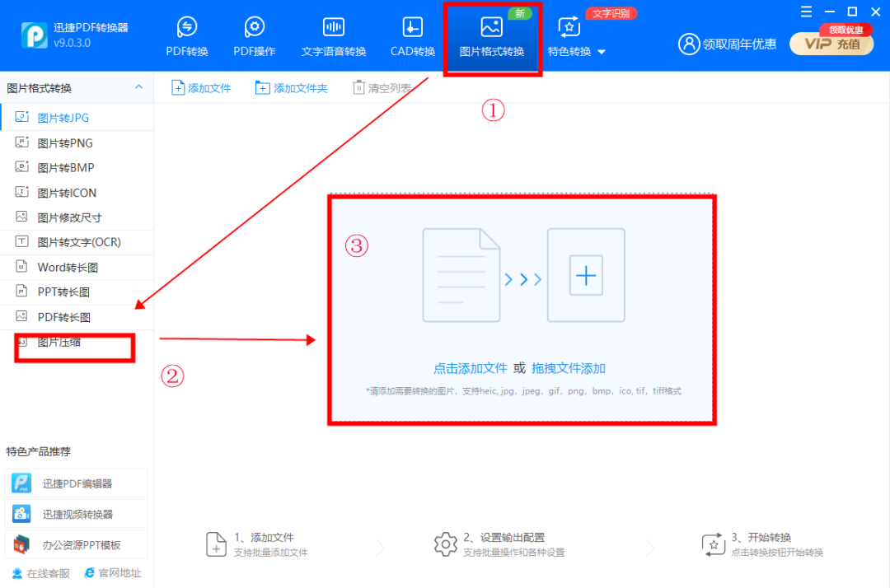Click 官网地址 website link
The width and height of the screenshot is (890, 588).
[x=112, y=572]
